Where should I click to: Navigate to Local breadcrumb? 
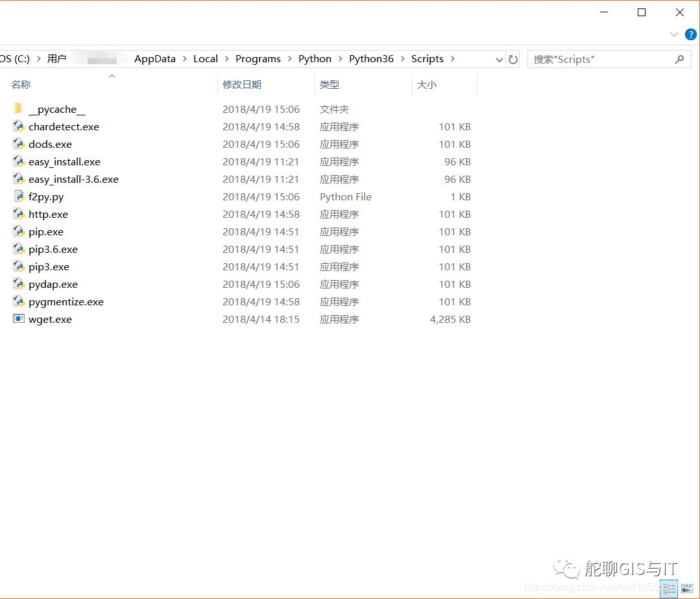click(x=206, y=59)
